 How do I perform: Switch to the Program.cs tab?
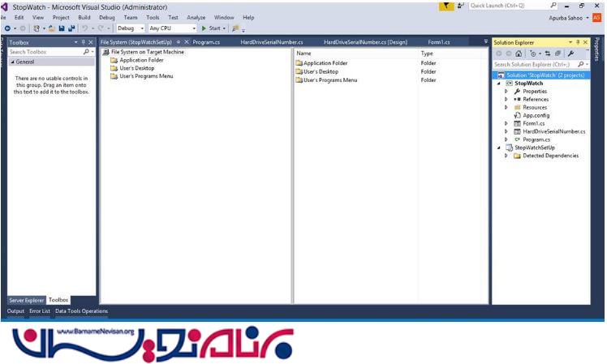206,42
